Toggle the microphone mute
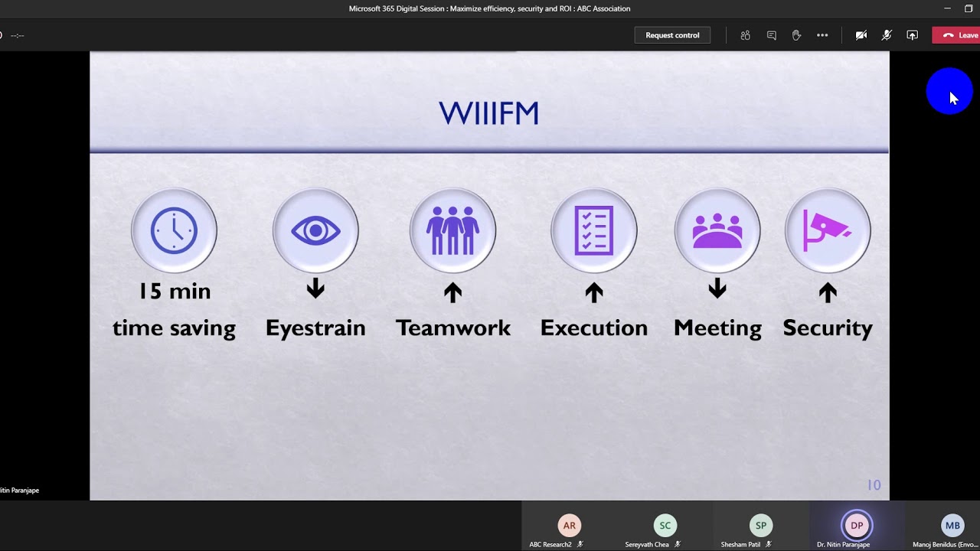Screen dimensions: 980x551 (887, 35)
